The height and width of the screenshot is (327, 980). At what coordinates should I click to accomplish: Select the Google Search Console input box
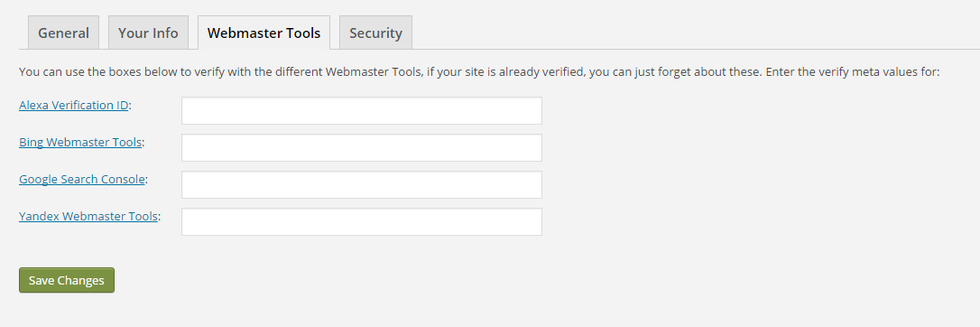pos(362,184)
